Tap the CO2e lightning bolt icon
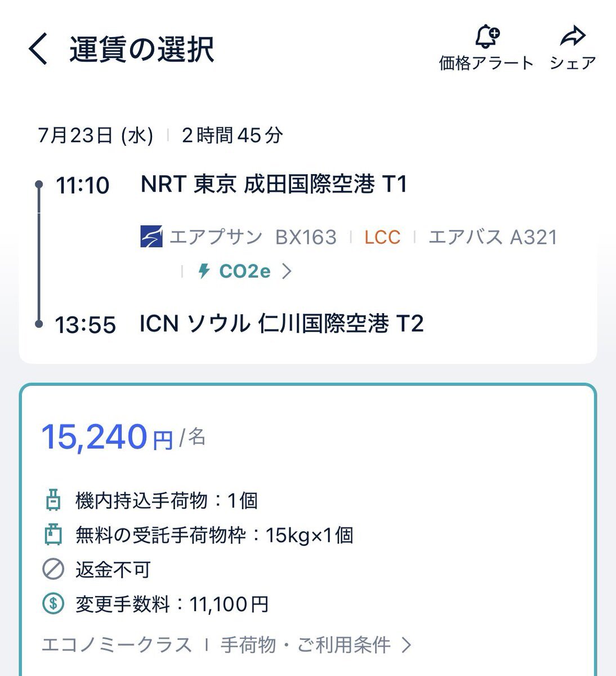This screenshot has height=676, width=616. [x=204, y=272]
